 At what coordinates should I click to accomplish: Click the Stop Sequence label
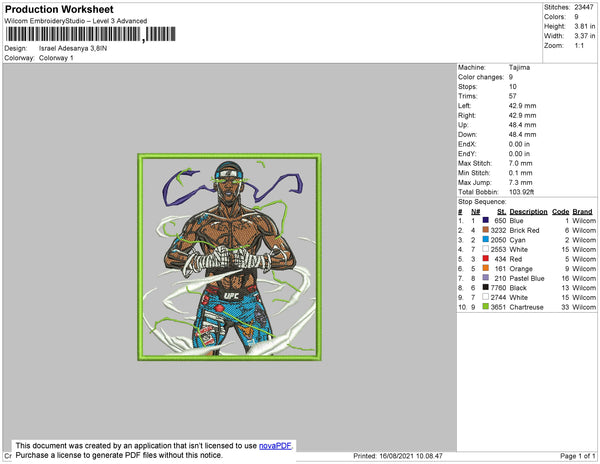tap(482, 202)
